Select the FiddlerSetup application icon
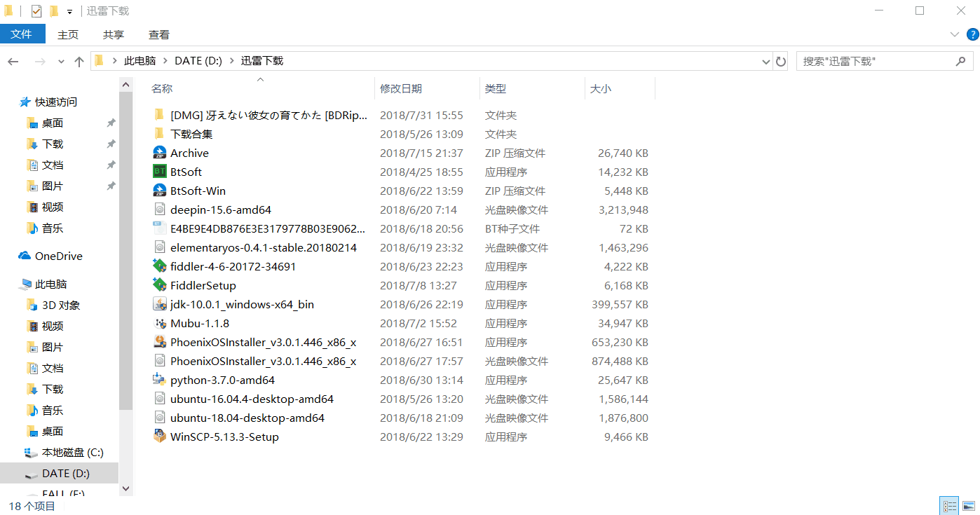The image size is (980, 515). (159, 285)
